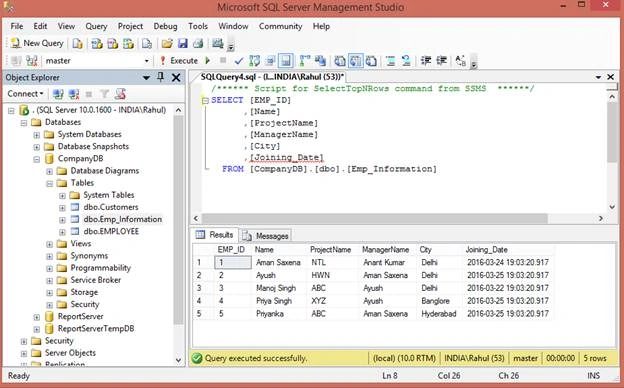Screen dimensions: 624x388
Task: Click the Joining_Date line in query editor
Action: 287,158
